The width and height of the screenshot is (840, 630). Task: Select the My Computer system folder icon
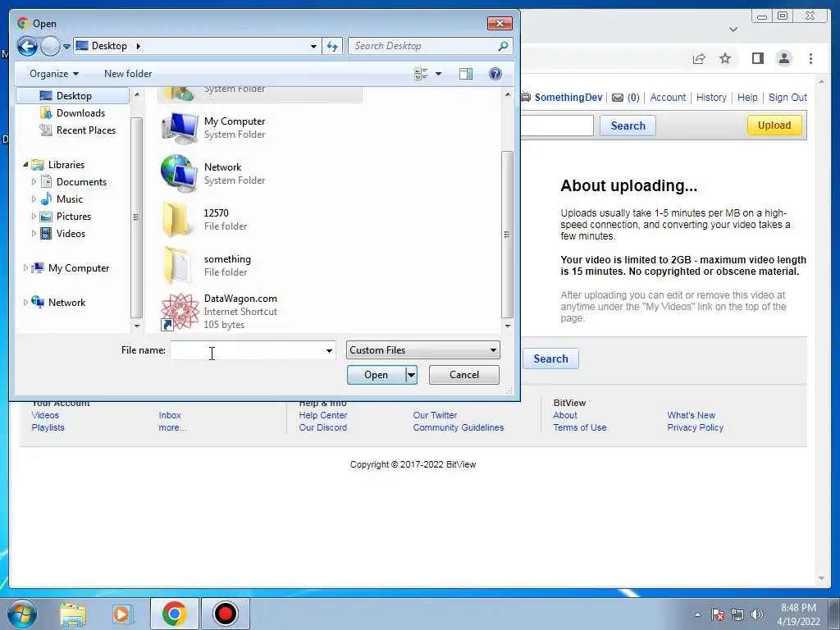coord(180,128)
